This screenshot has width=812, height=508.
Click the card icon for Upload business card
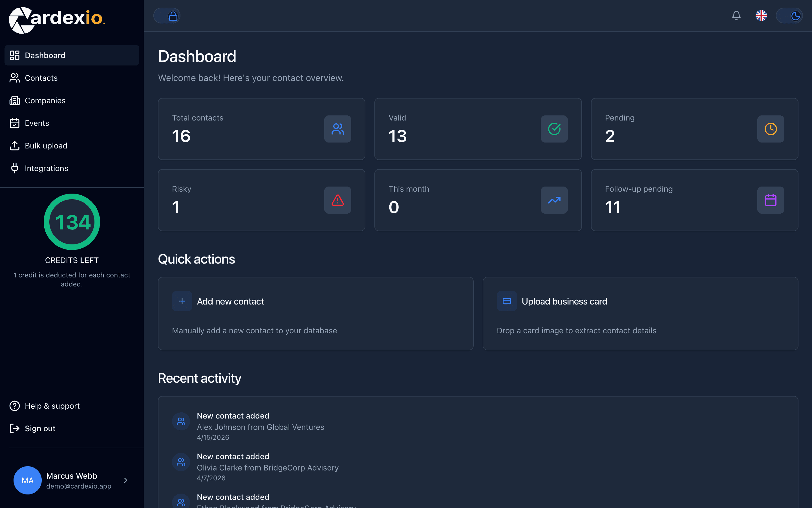point(507,301)
